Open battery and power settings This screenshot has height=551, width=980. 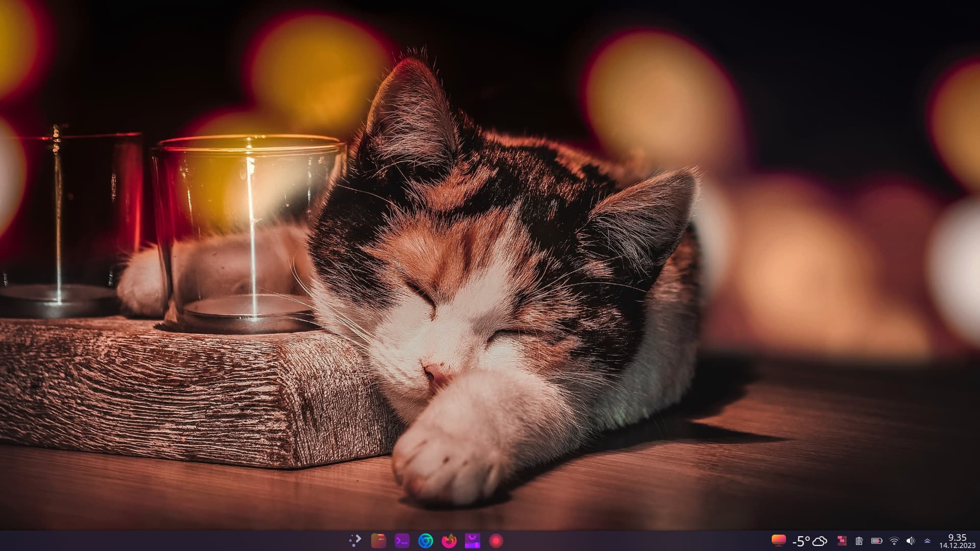(877, 541)
